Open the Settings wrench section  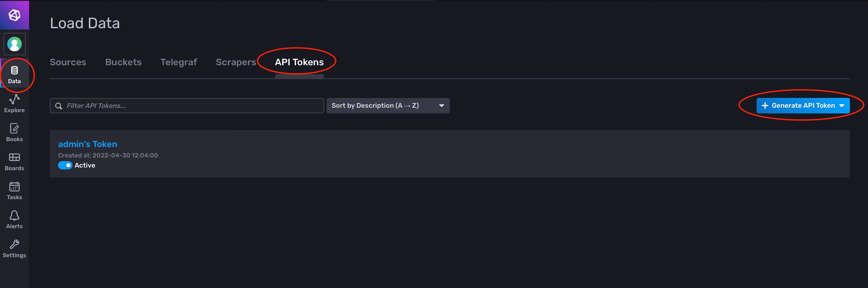point(15,249)
